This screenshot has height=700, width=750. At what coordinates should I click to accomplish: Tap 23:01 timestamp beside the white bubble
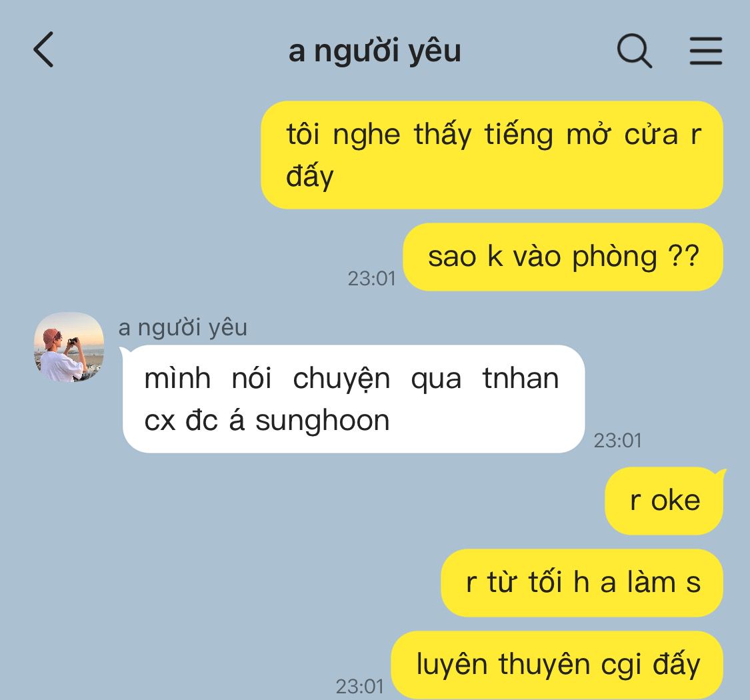coord(617,441)
